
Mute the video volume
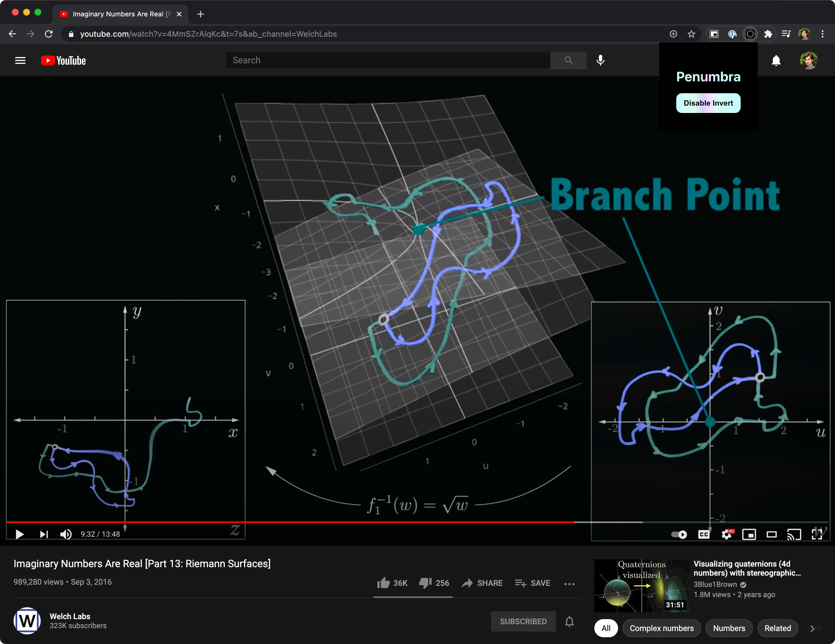[66, 534]
